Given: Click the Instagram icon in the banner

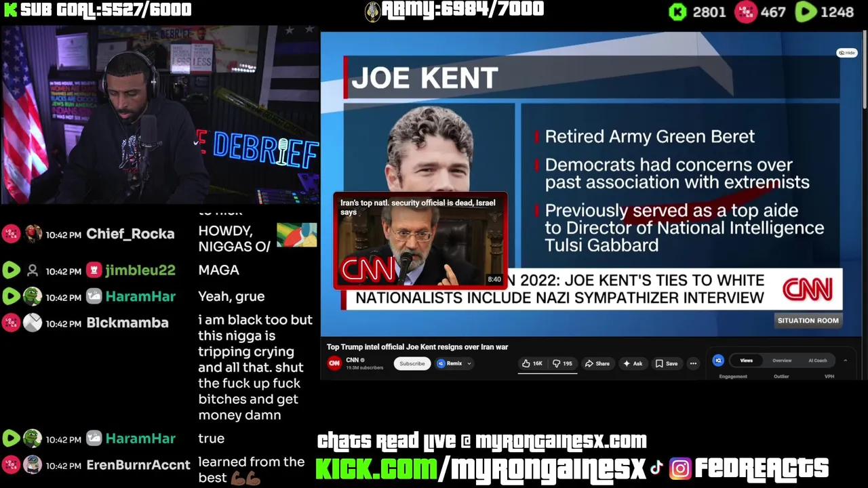Looking at the screenshot, I should pos(679,468).
